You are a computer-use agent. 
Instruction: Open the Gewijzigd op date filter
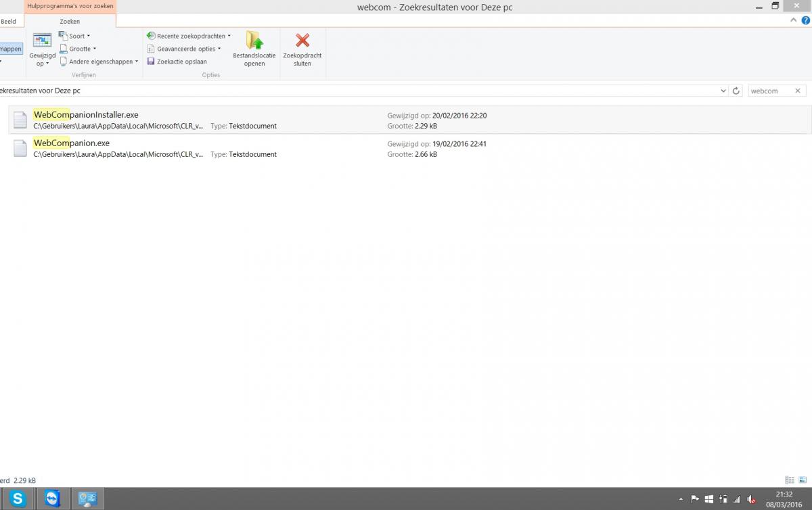pos(42,49)
